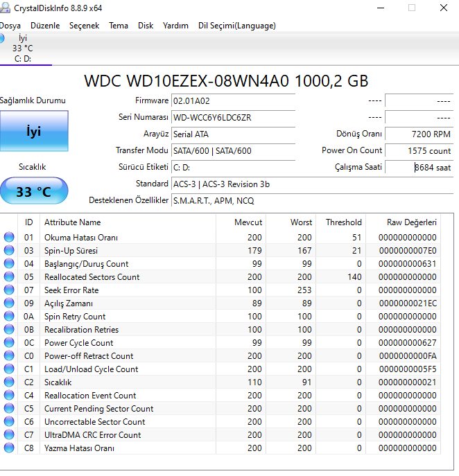The image size is (459, 476).
Task: Click the Mevcut column header
Action: click(241, 222)
